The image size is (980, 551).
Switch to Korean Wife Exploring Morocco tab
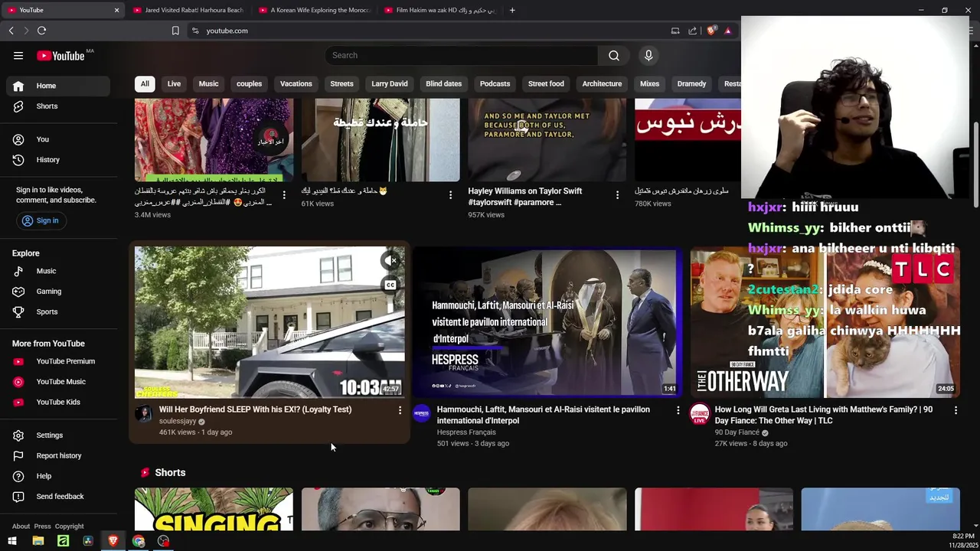coord(314,10)
